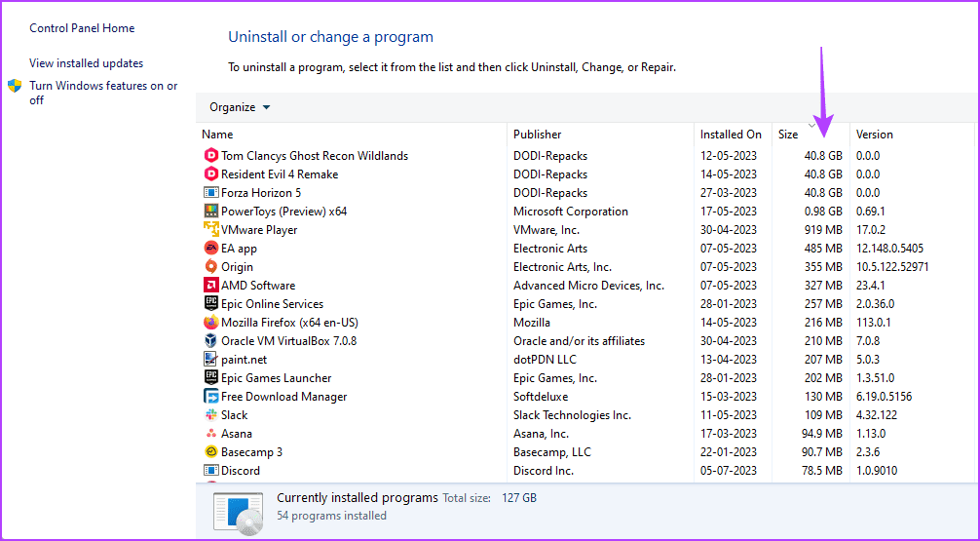Click the Asana program icon
980x541 pixels.
[x=211, y=434]
